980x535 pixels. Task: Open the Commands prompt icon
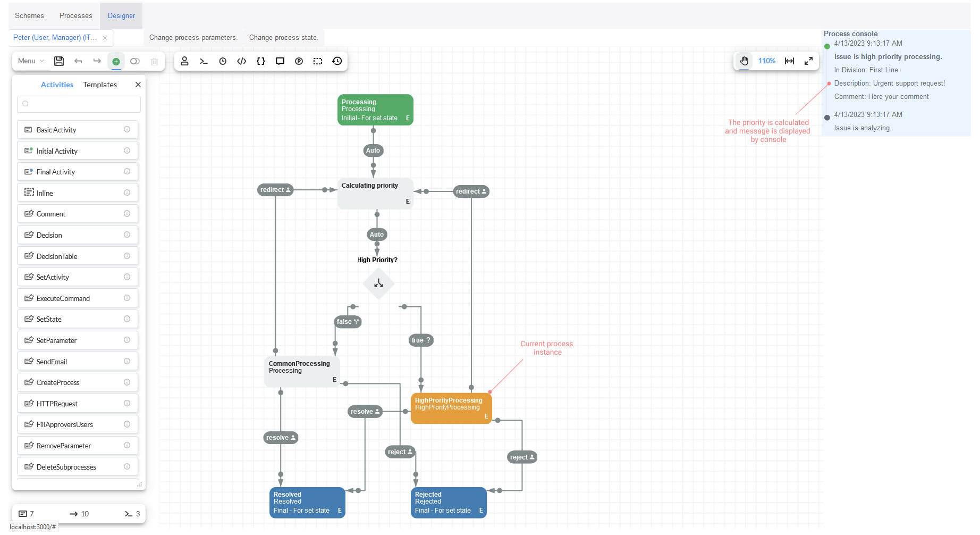[204, 61]
